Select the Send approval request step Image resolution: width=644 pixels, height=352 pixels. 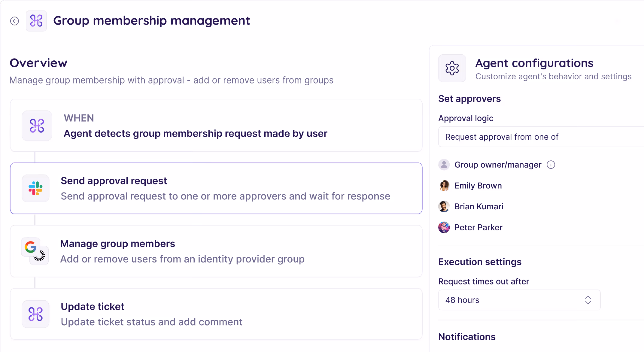tap(216, 188)
